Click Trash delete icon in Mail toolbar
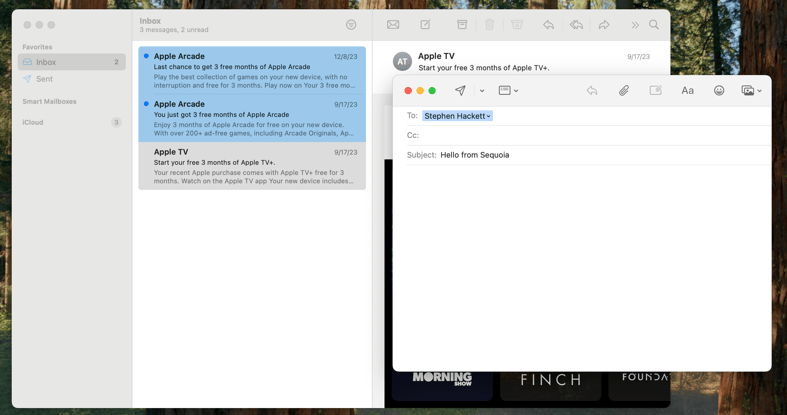 pos(490,25)
